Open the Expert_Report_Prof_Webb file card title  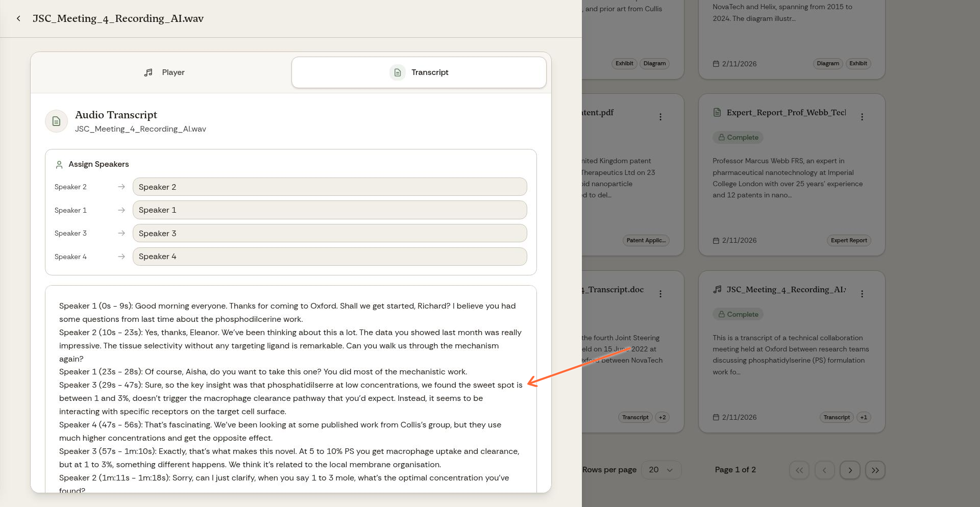(x=786, y=112)
